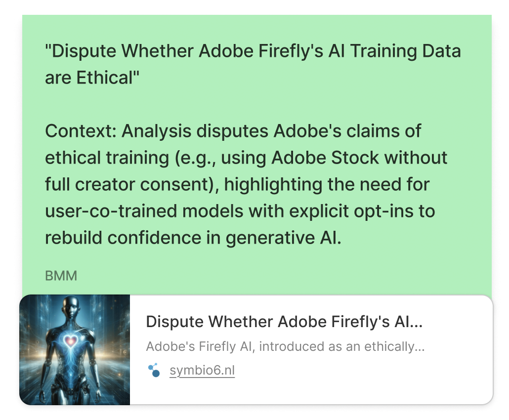Screen dimensions: 509x420
Task: Open the preview title 'Dispute Whether Adobe Firefly's AI...'
Action: [x=284, y=322]
